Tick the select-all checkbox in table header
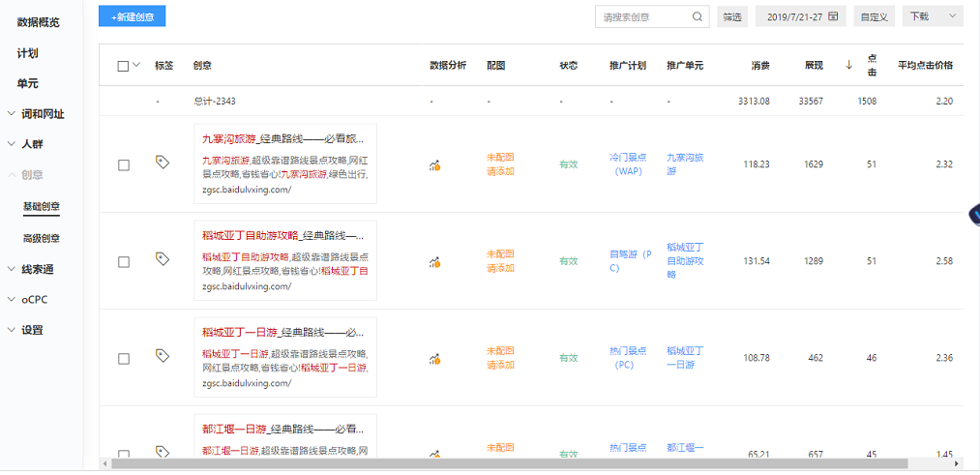 click(123, 66)
